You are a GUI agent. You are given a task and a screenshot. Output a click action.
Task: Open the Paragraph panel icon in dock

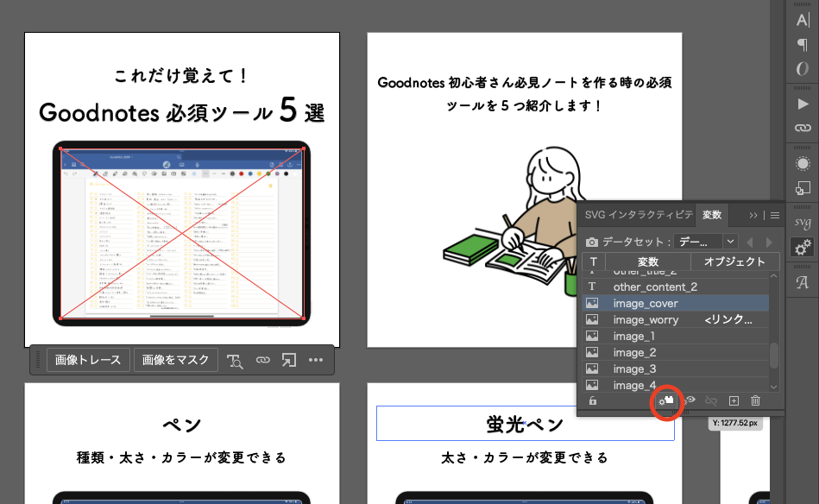pos(803,45)
